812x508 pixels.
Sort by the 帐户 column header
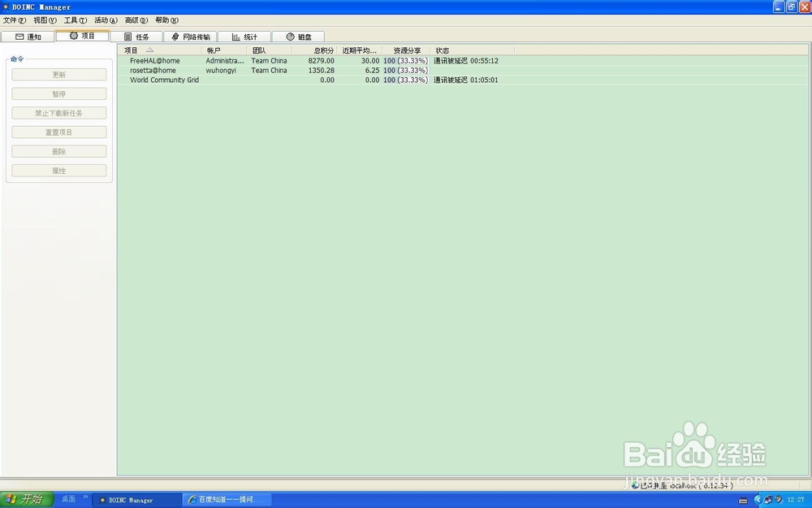(224, 50)
